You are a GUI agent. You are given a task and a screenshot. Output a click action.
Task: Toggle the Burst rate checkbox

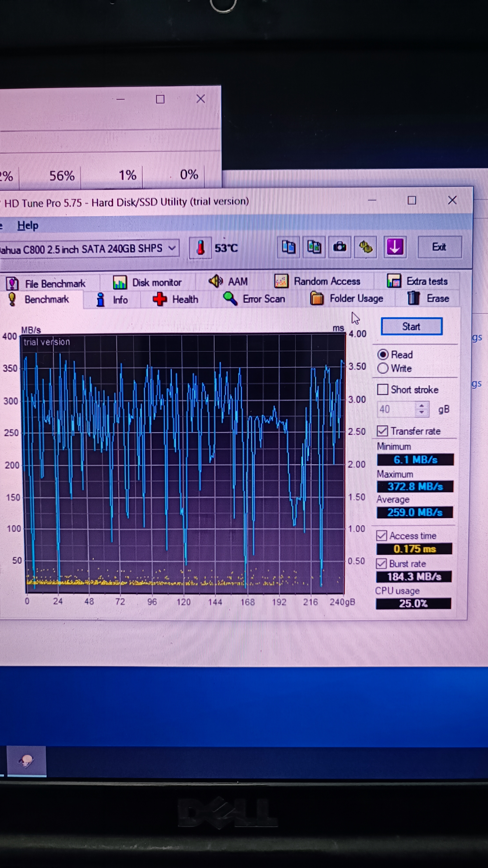pos(381,563)
